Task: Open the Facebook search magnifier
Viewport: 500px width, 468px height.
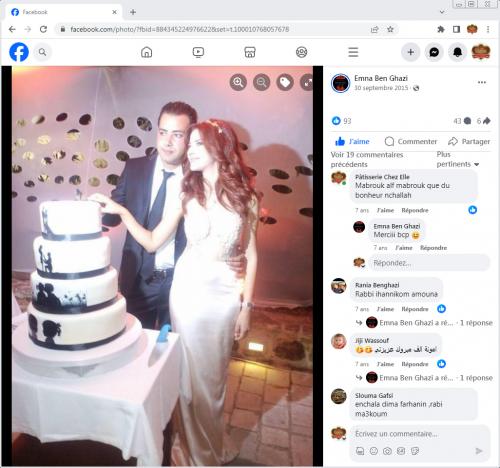Action: (42, 52)
